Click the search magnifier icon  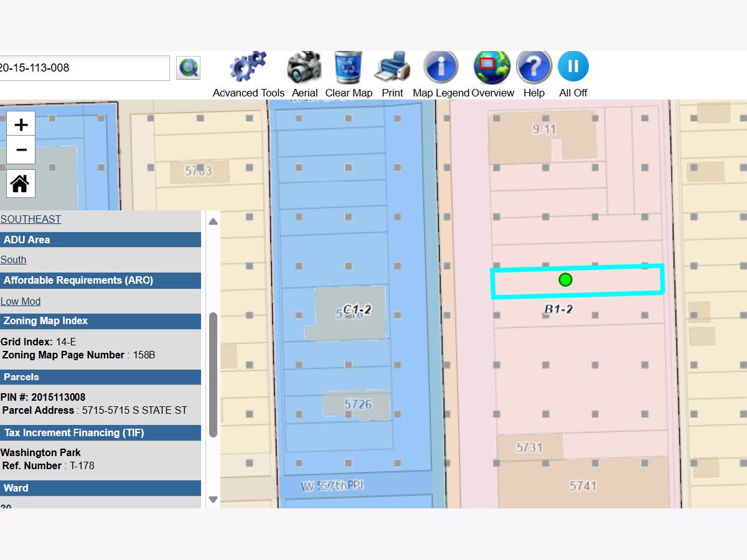pyautogui.click(x=188, y=68)
